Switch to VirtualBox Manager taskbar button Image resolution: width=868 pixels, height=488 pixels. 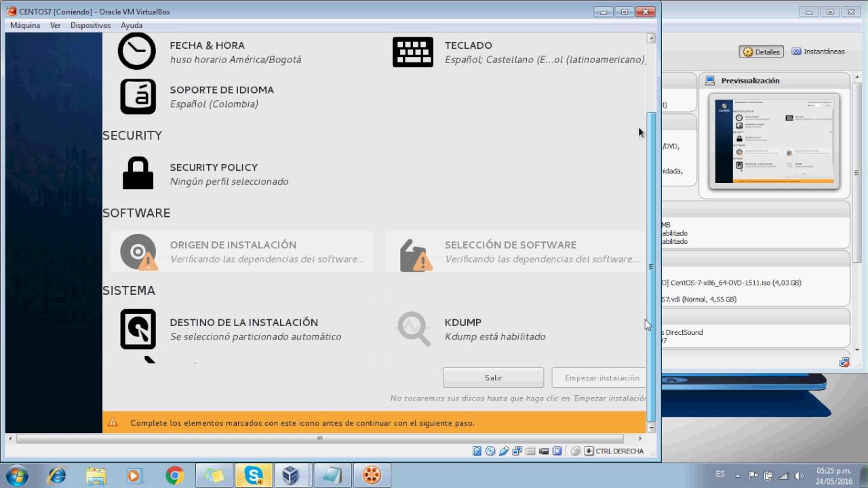pos(292,476)
